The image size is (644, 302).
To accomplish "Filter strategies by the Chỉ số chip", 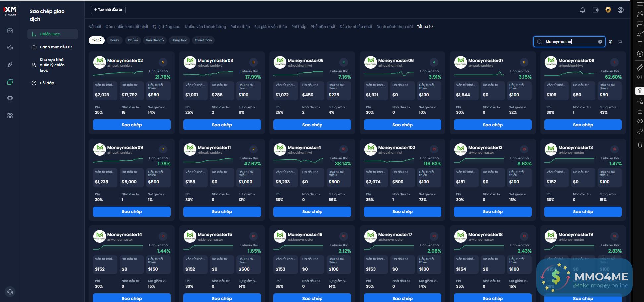I will 133,40.
